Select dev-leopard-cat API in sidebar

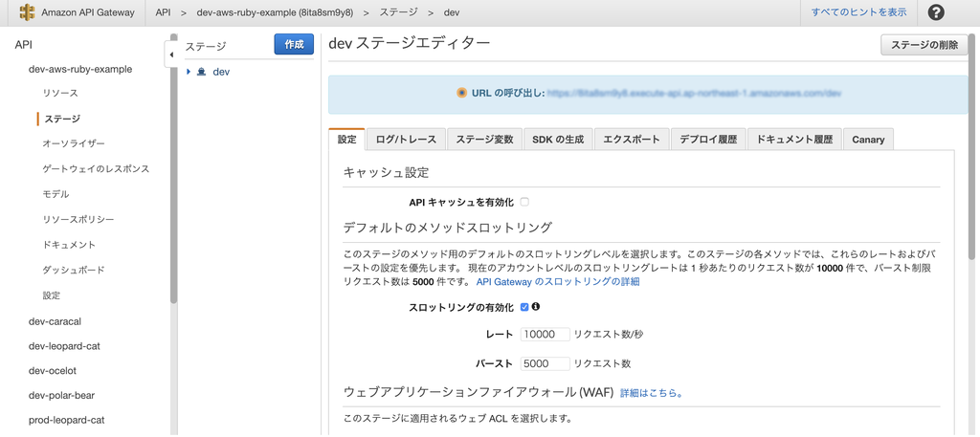click(x=64, y=346)
